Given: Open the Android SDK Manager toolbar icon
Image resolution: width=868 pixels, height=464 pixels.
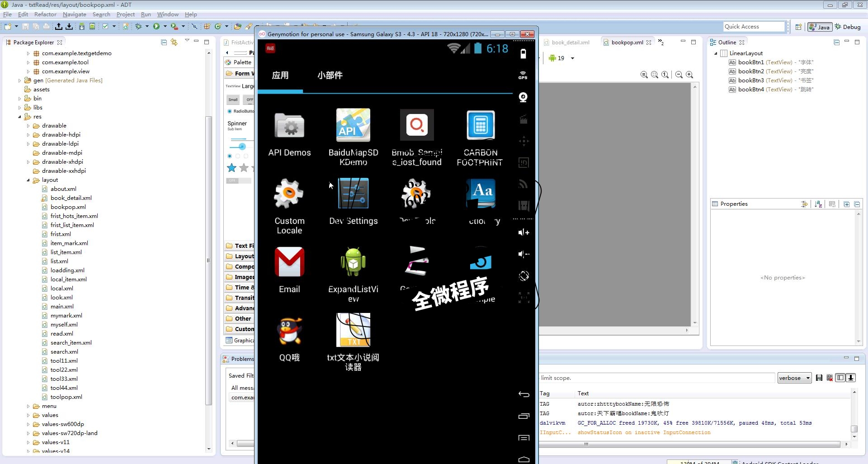Looking at the screenshot, I should 81,26.
